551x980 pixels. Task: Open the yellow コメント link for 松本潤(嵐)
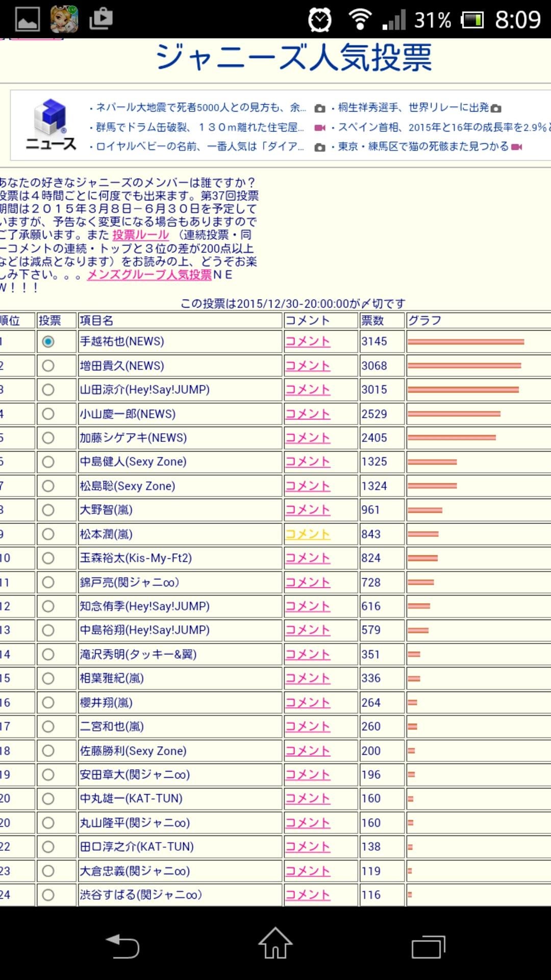pyautogui.click(x=308, y=534)
